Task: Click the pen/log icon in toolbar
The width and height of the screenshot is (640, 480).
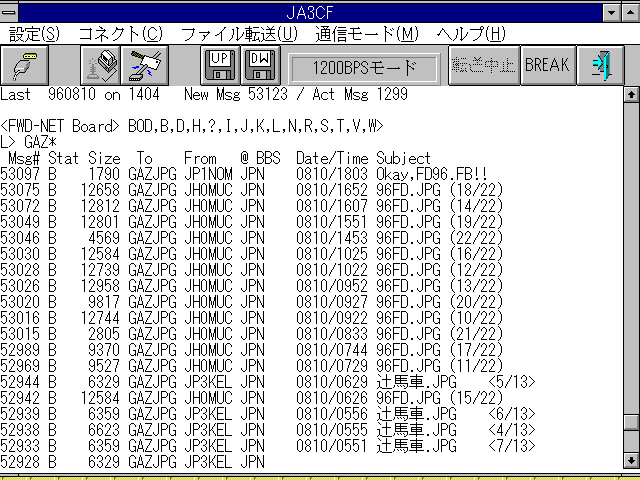Action: [x=23, y=66]
